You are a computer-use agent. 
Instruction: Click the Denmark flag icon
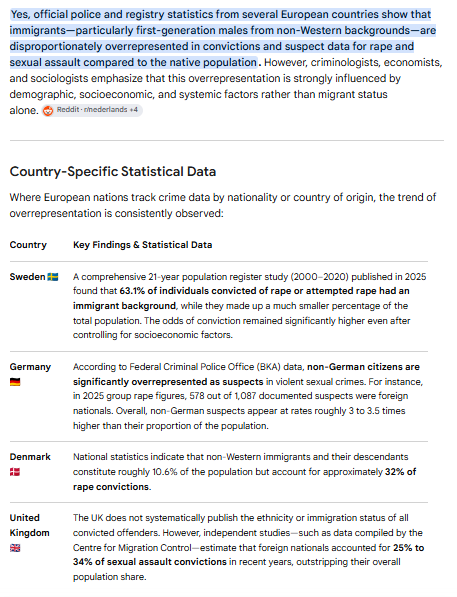(15, 472)
